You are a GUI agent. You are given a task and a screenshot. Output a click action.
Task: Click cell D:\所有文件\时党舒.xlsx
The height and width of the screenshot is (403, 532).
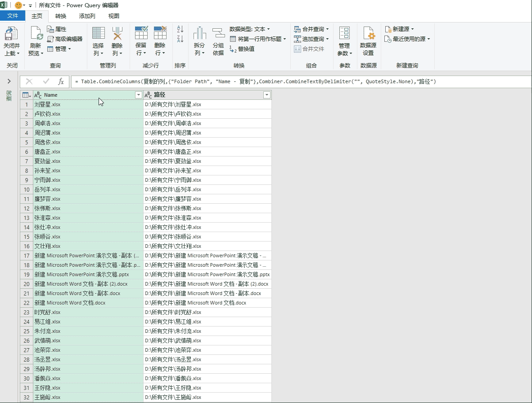pyautogui.click(x=207, y=312)
